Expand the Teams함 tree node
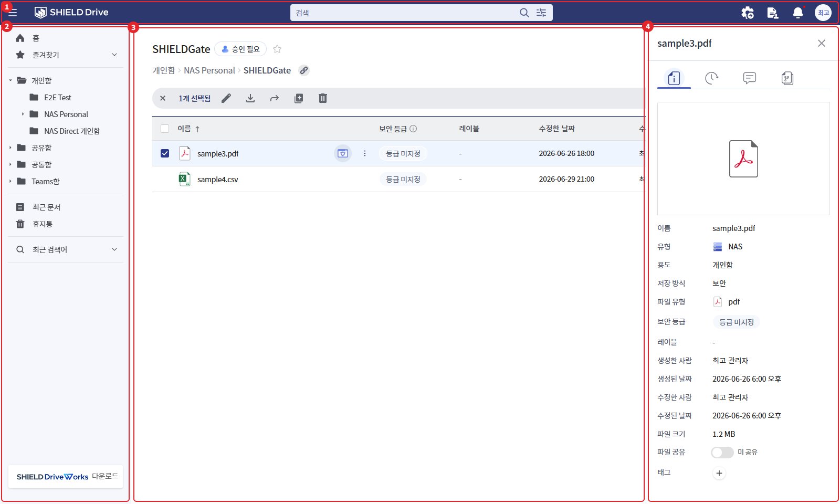The image size is (840, 504). point(10,181)
